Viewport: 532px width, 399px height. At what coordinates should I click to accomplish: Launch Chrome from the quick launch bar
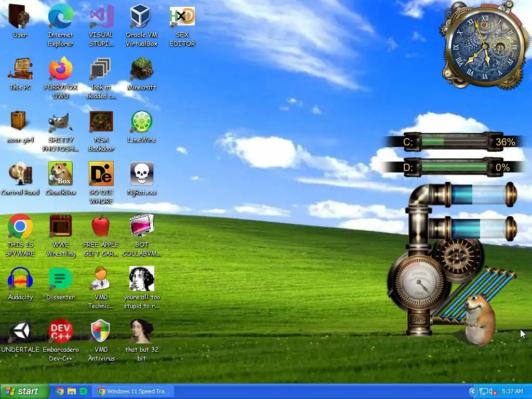[60, 391]
